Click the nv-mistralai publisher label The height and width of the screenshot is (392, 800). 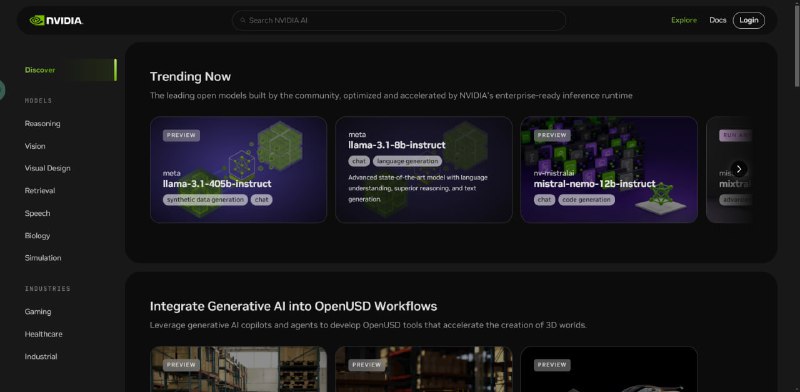click(x=554, y=173)
